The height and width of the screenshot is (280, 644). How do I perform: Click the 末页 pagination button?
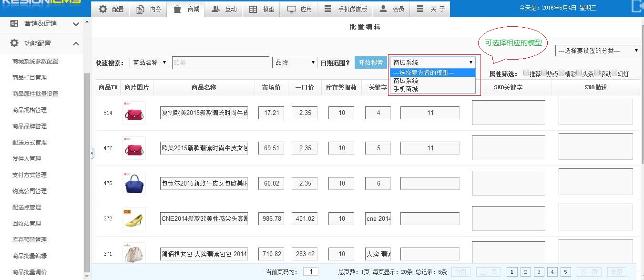coord(617,272)
